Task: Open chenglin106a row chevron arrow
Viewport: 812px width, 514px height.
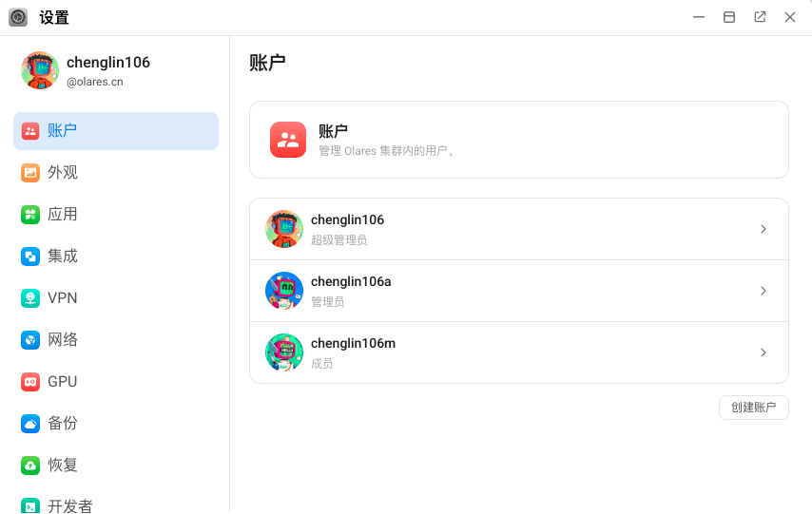Action: point(763,291)
